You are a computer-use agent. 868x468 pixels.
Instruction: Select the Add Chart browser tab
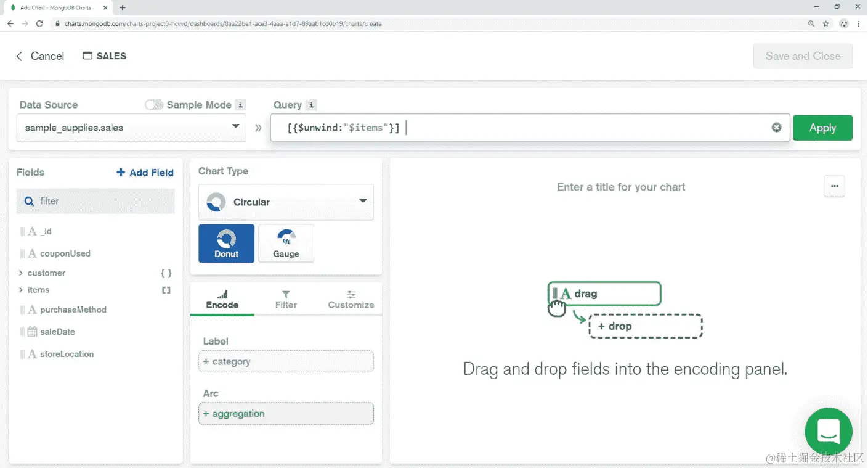[x=59, y=7]
